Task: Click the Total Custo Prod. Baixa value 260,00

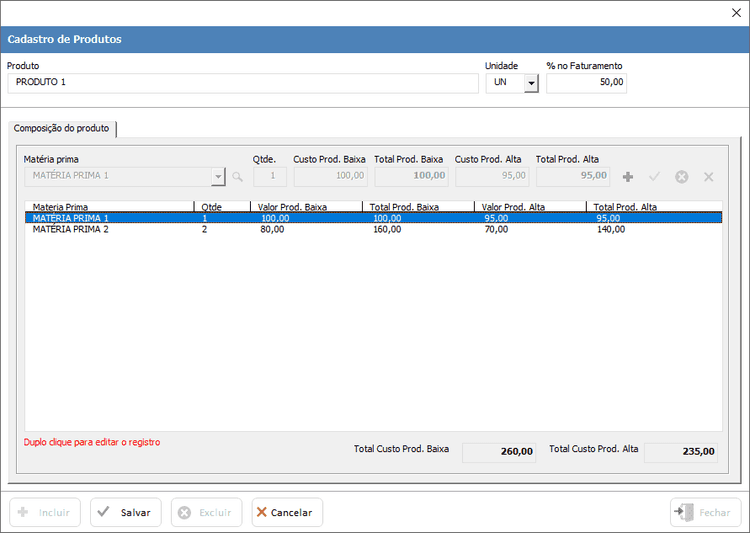Action: (x=499, y=452)
